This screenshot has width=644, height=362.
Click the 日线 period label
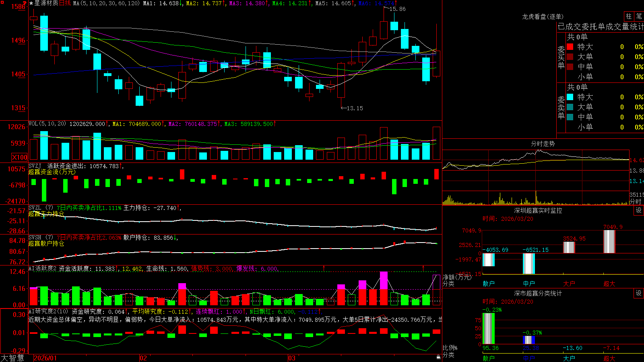tap(65, 3)
